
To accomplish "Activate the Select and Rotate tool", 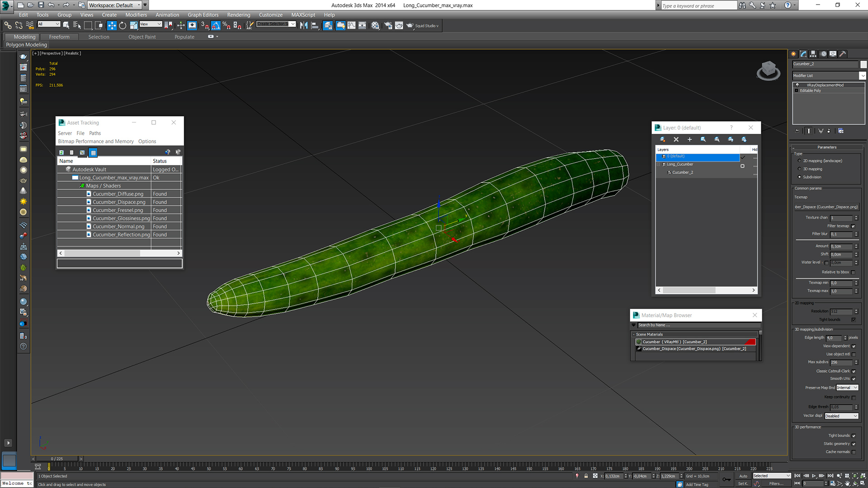I will pyautogui.click(x=123, y=26).
